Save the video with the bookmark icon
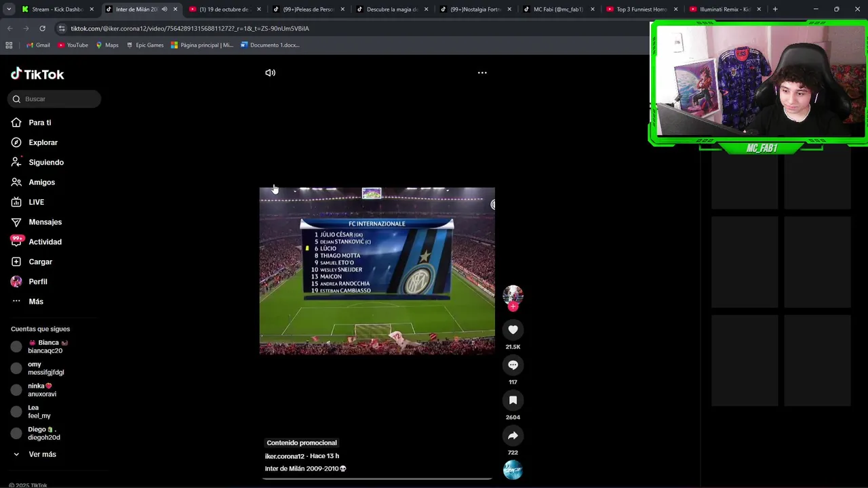Screen dimensions: 868x488 pos(513,401)
